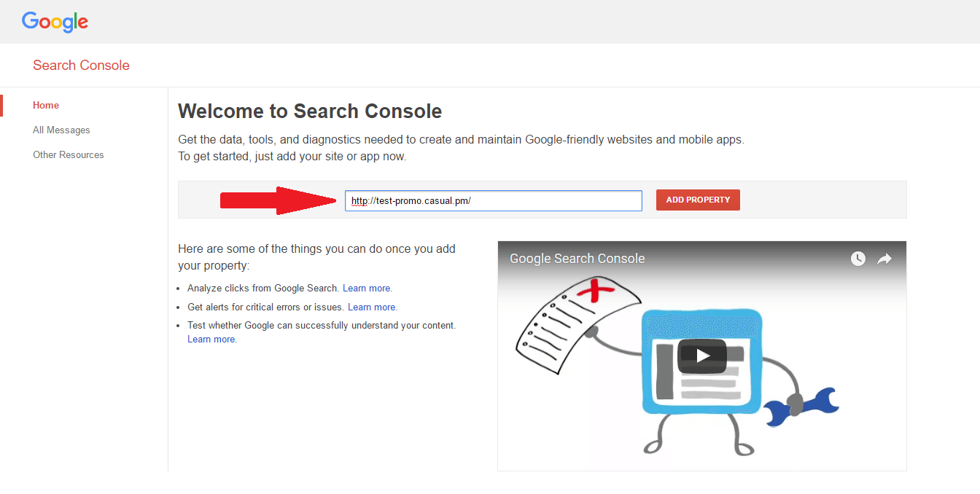Click the Google logo
This screenshot has width=980, height=494.
55,22
